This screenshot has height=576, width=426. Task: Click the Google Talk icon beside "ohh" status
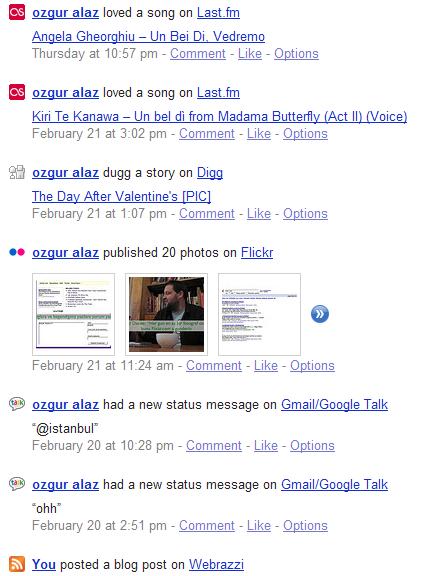coord(17,484)
